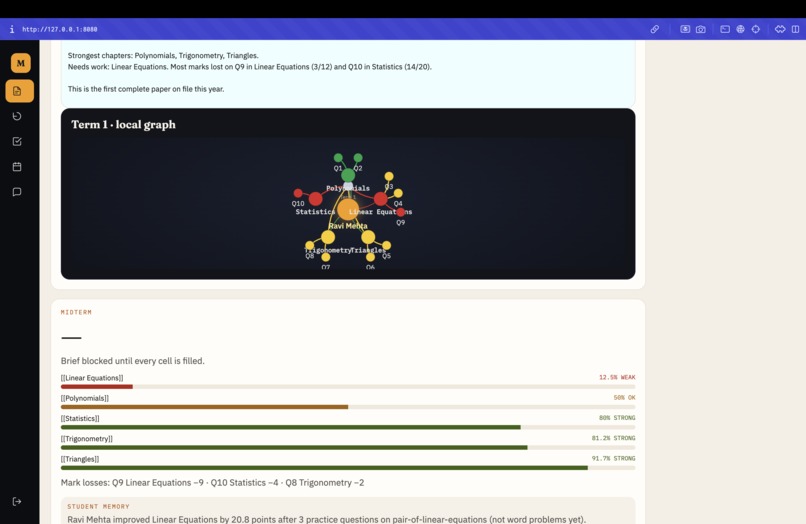
Task: Click 'Brief blocked until every cell is filled.'
Action: 133,361
